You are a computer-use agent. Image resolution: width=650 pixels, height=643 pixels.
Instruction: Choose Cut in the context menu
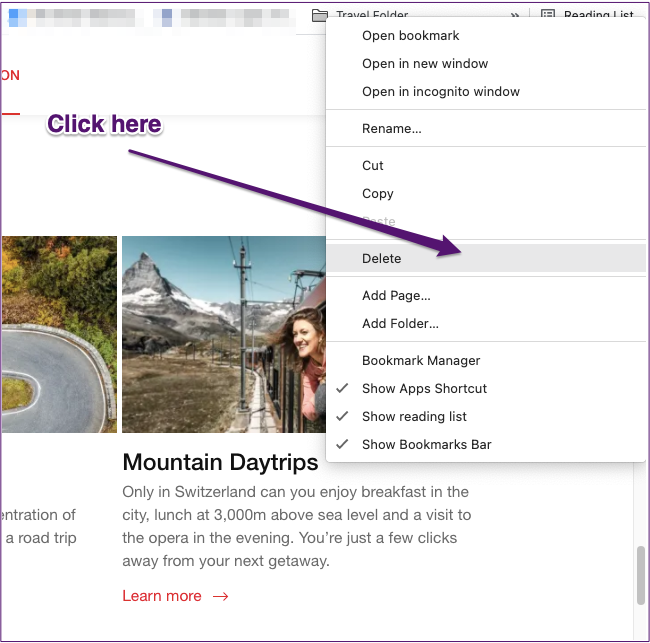[486, 165]
